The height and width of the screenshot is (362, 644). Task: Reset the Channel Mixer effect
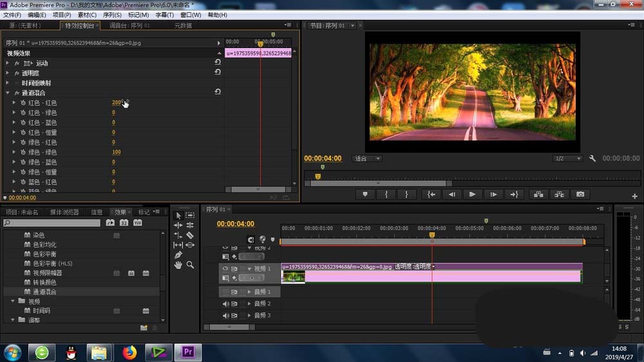218,92
